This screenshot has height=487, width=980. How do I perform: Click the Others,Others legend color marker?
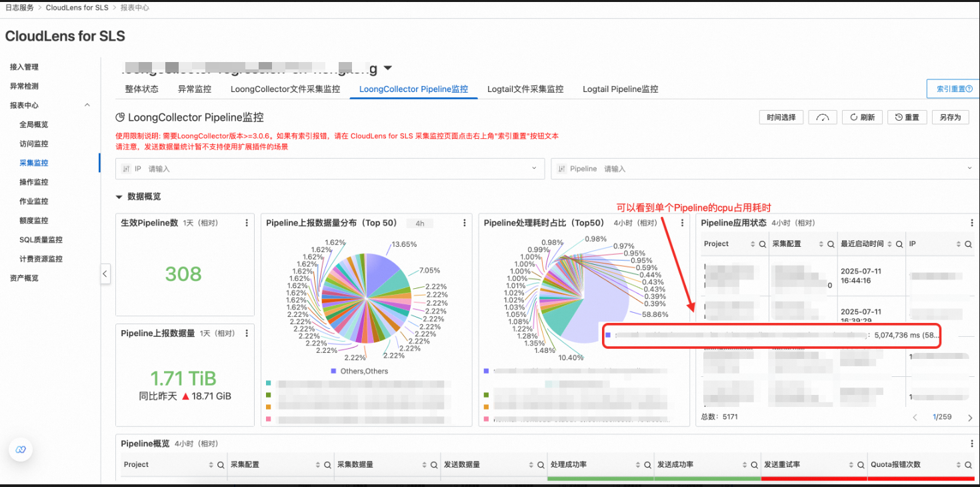pyautogui.click(x=333, y=371)
